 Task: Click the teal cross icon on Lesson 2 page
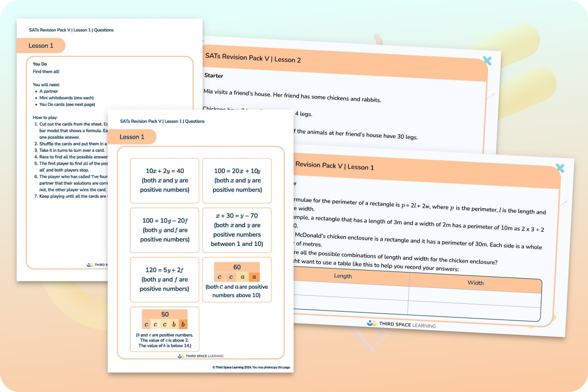(x=487, y=61)
